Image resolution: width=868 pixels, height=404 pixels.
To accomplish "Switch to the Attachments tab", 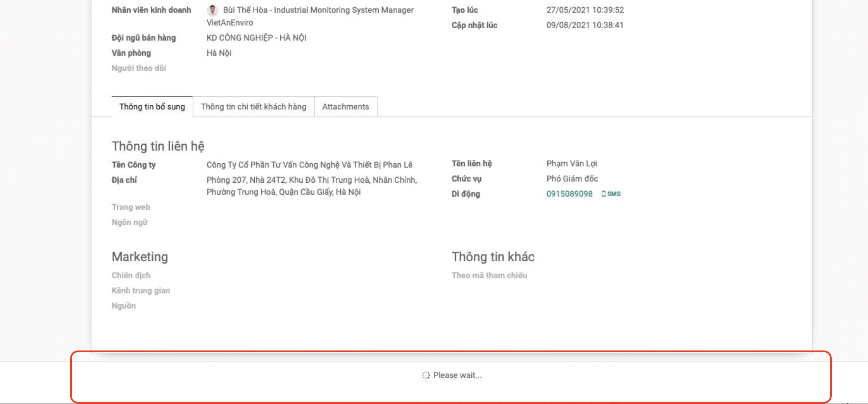I will tap(346, 106).
